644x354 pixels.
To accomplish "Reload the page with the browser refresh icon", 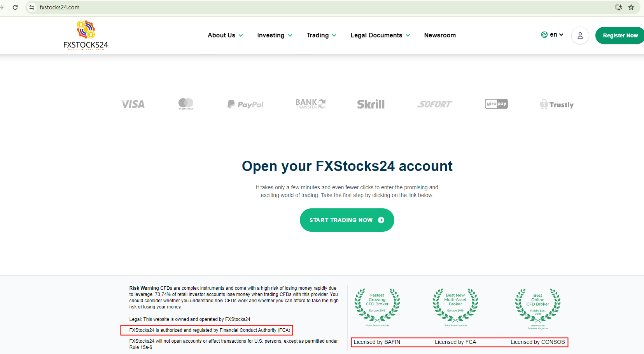I will tap(15, 7).
